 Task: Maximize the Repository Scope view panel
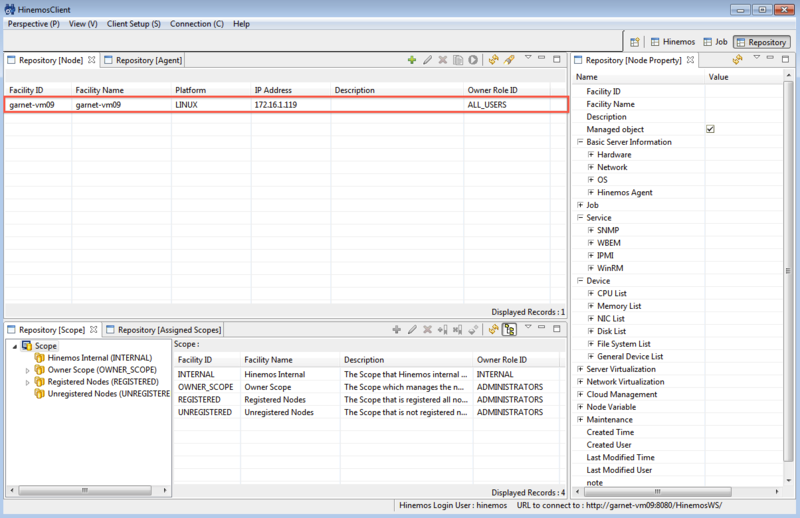(557, 329)
